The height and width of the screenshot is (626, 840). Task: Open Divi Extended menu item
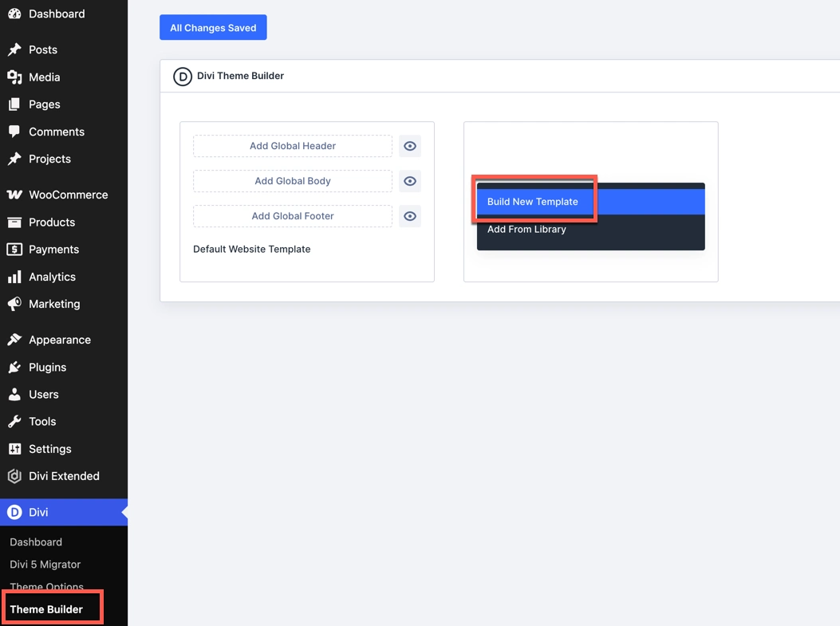[x=64, y=476]
